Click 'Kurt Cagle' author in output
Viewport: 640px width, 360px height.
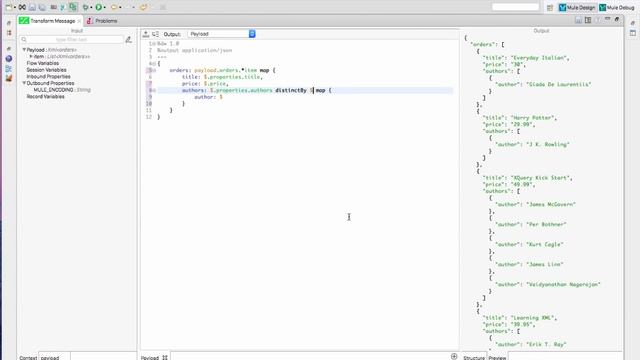(544, 244)
